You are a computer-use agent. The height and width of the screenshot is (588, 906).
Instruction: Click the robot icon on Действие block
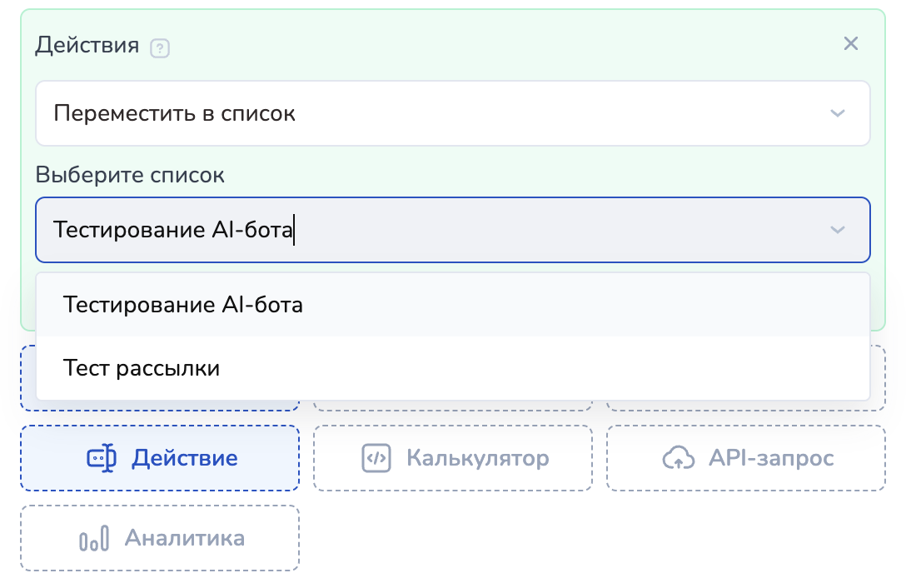point(102,458)
